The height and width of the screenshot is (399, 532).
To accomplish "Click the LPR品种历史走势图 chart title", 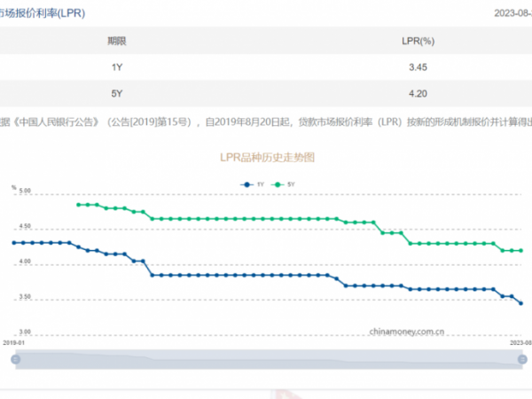I will click(268, 157).
